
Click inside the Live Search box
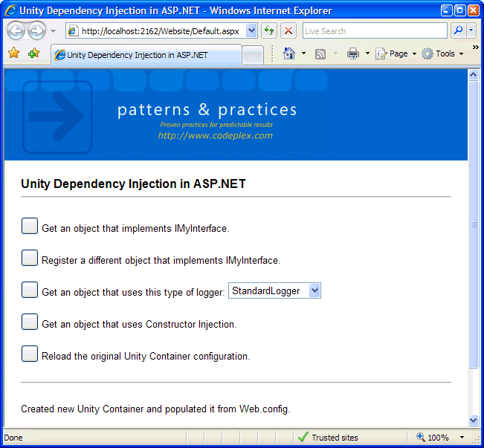click(375, 30)
